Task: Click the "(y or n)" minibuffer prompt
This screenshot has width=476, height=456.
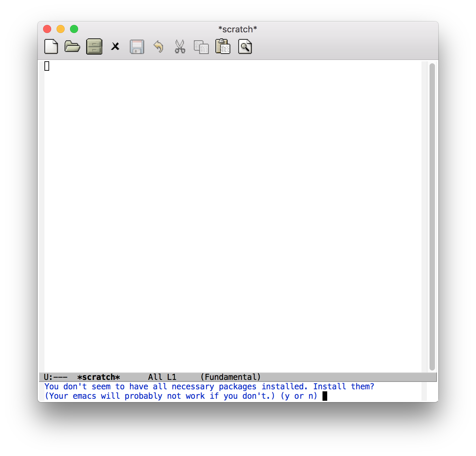Action: coord(299,396)
